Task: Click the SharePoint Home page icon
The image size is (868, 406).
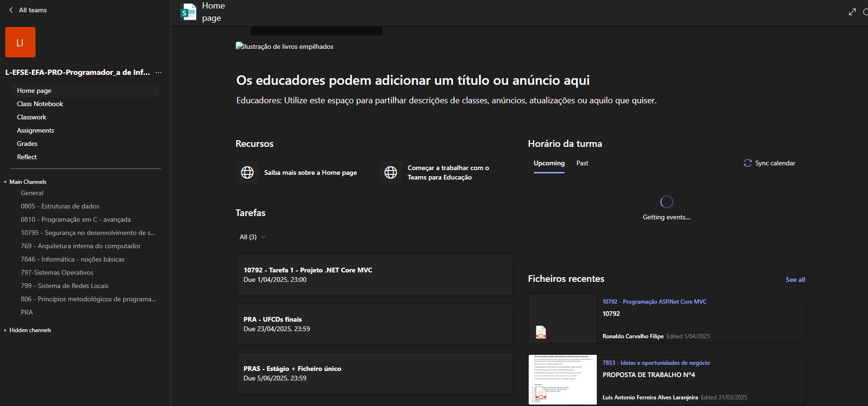Action: tap(188, 12)
